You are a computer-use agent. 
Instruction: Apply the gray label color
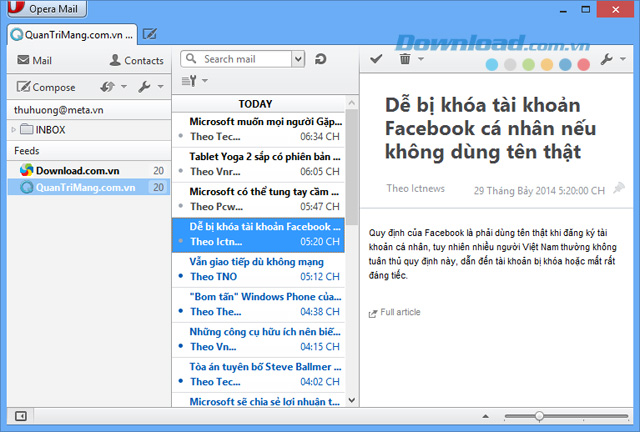[510, 65]
